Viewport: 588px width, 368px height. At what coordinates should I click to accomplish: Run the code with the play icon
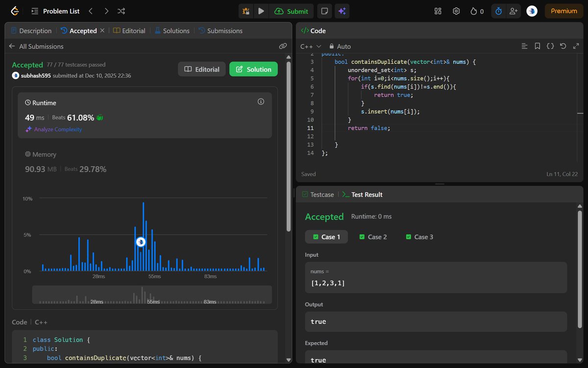(x=261, y=11)
